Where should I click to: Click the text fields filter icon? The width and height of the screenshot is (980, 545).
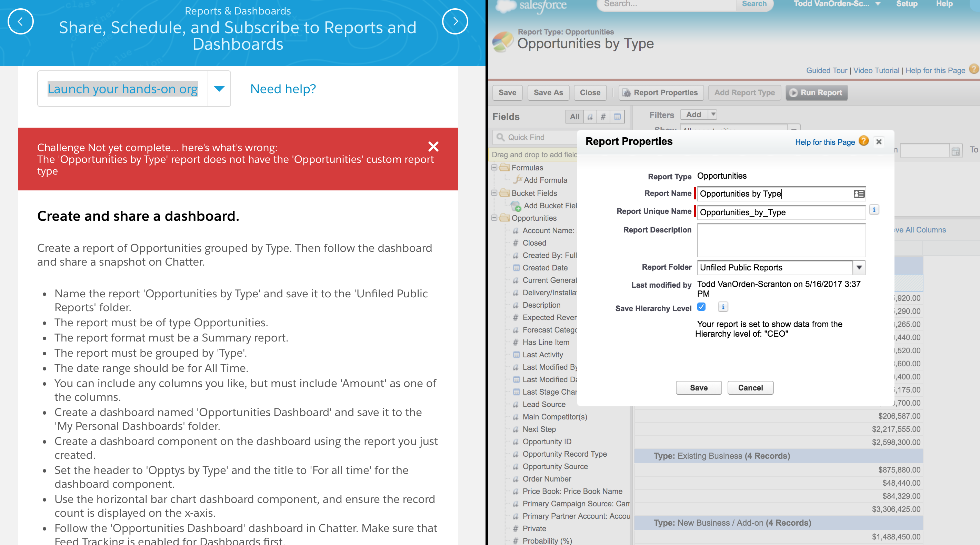point(590,117)
